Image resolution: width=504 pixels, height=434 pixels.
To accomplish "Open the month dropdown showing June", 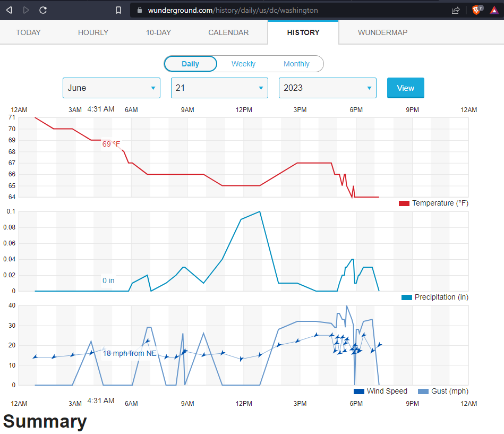I will 112,88.
